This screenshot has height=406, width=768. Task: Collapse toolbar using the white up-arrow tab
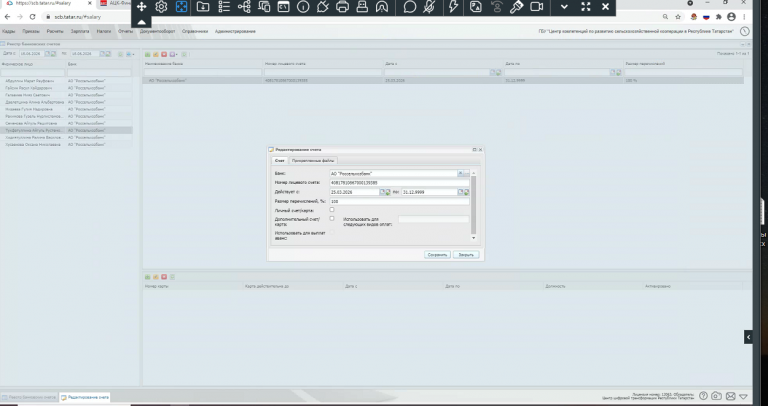tap(142, 22)
